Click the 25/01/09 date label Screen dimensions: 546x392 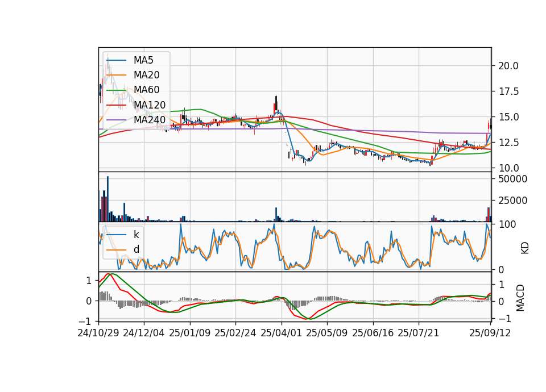[x=190, y=333]
